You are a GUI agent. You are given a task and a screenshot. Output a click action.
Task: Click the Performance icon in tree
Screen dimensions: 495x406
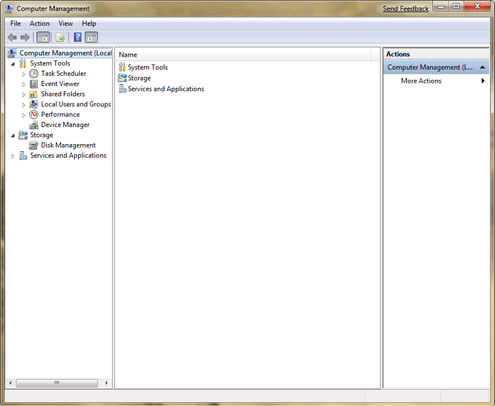point(34,114)
